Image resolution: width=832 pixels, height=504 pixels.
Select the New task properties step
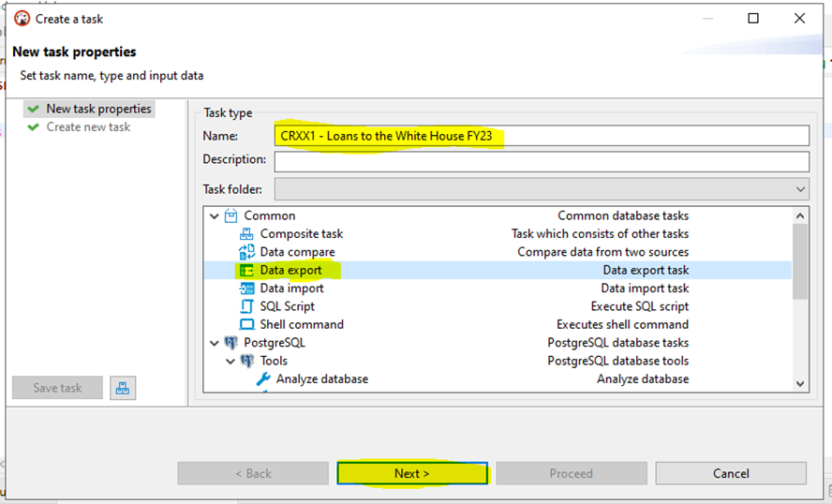(x=89, y=109)
